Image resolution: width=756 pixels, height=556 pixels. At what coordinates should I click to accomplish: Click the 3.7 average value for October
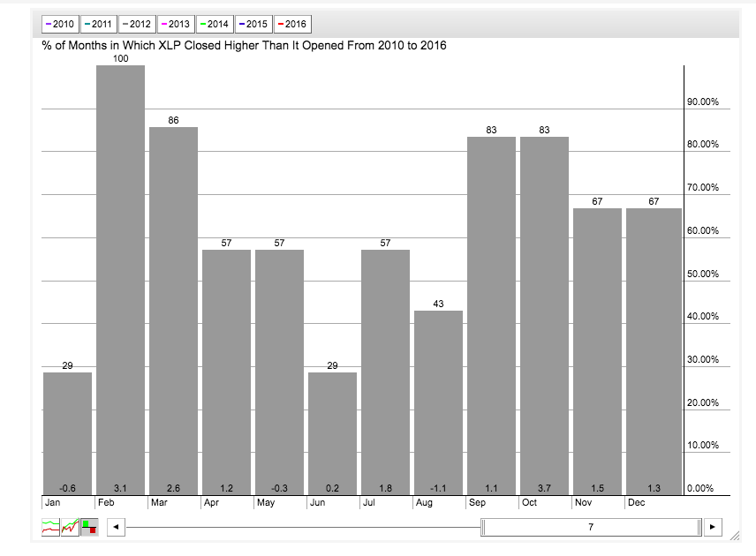point(544,488)
